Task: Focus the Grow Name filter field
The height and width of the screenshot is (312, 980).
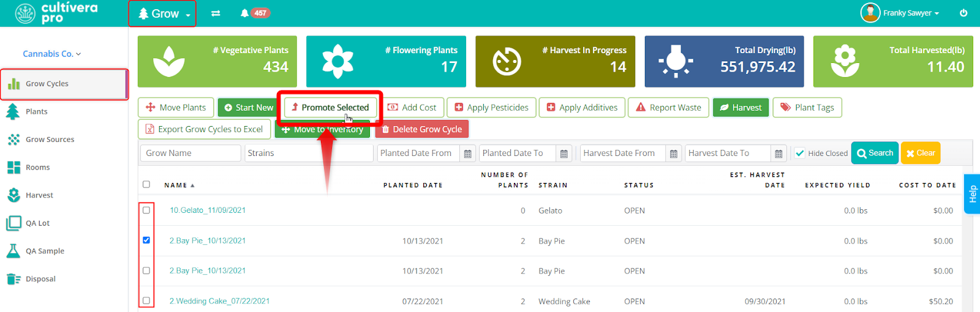Action: [190, 153]
